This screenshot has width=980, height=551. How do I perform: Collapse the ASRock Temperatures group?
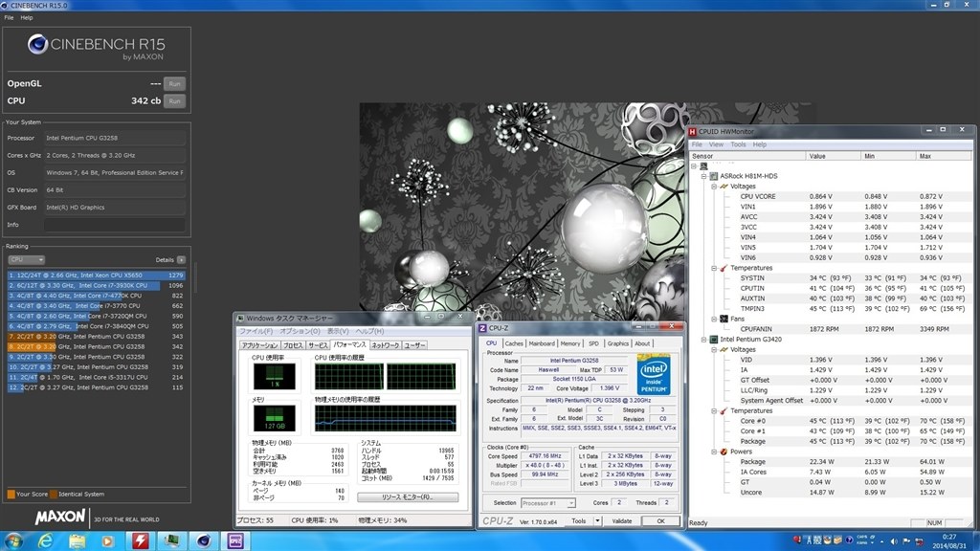pos(714,268)
